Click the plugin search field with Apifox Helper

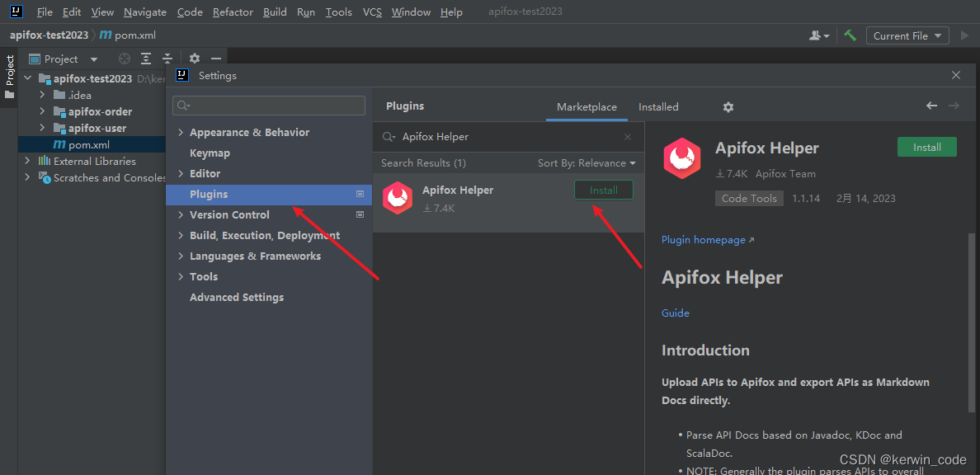pos(506,137)
